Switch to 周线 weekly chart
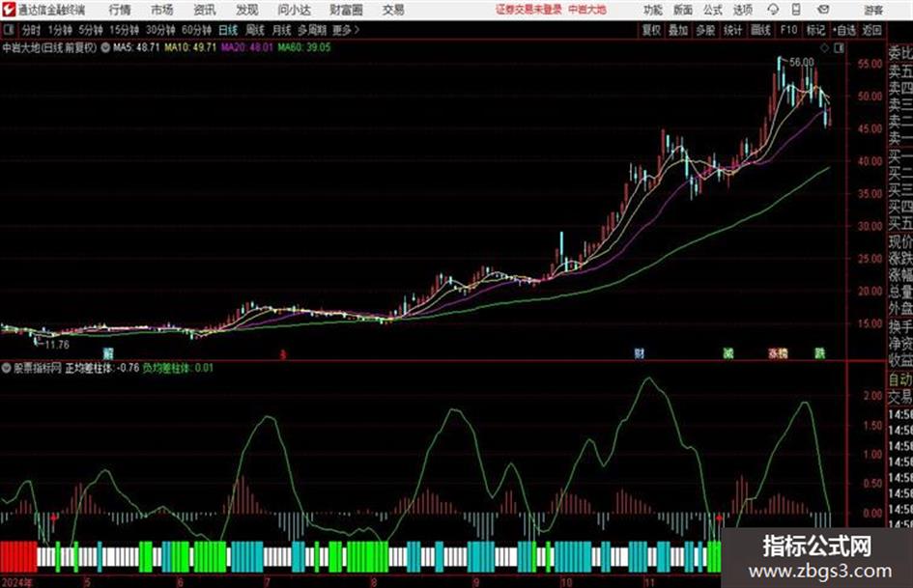This screenshot has height=588, width=913. pyautogui.click(x=255, y=30)
